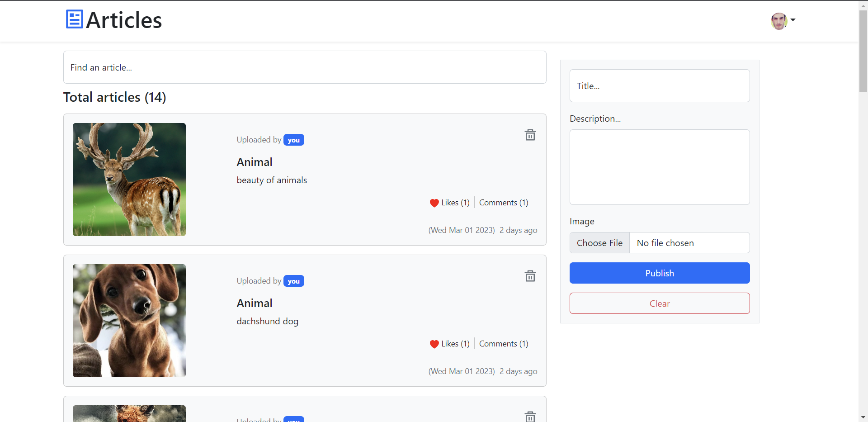Click the red heart icon beside Likes on deer article
Image resolution: width=868 pixels, height=422 pixels.
434,203
